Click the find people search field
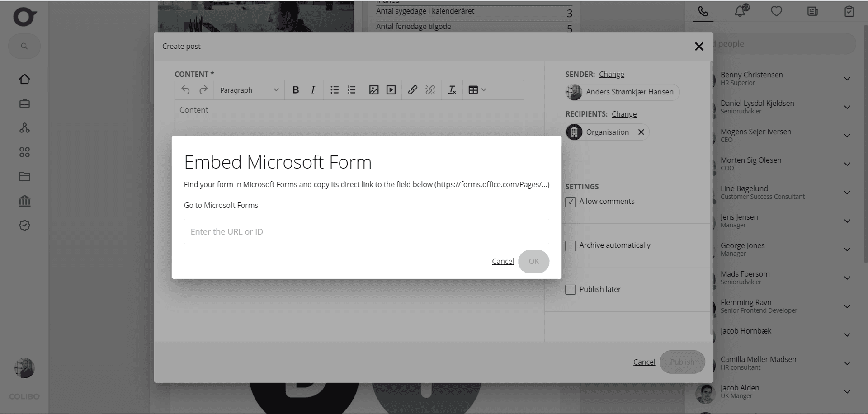868x414 pixels. pos(784,44)
